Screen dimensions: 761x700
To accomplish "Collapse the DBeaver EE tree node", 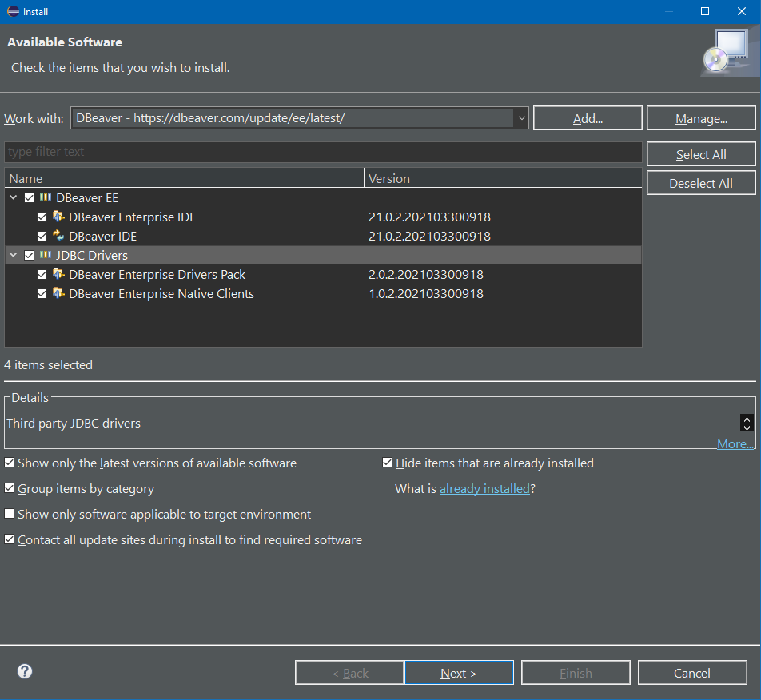I will click(x=14, y=197).
